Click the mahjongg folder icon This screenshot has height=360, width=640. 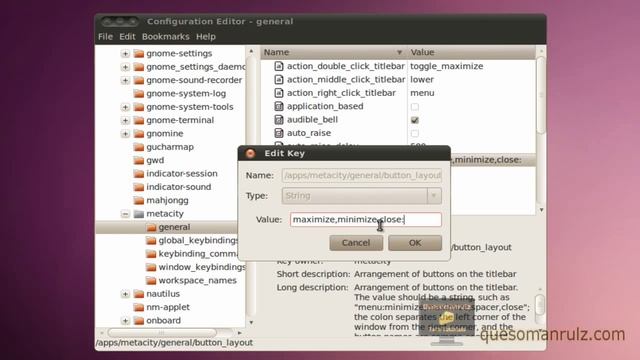point(139,200)
